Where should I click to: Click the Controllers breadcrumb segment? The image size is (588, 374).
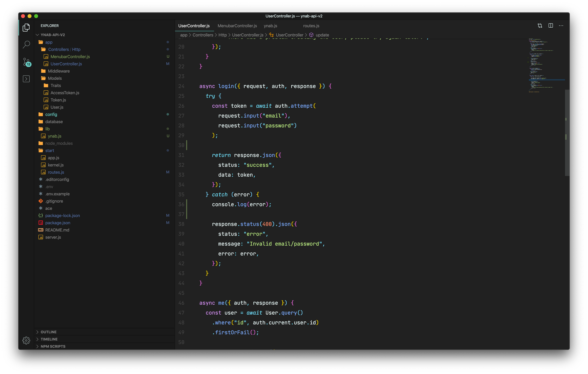(x=203, y=35)
